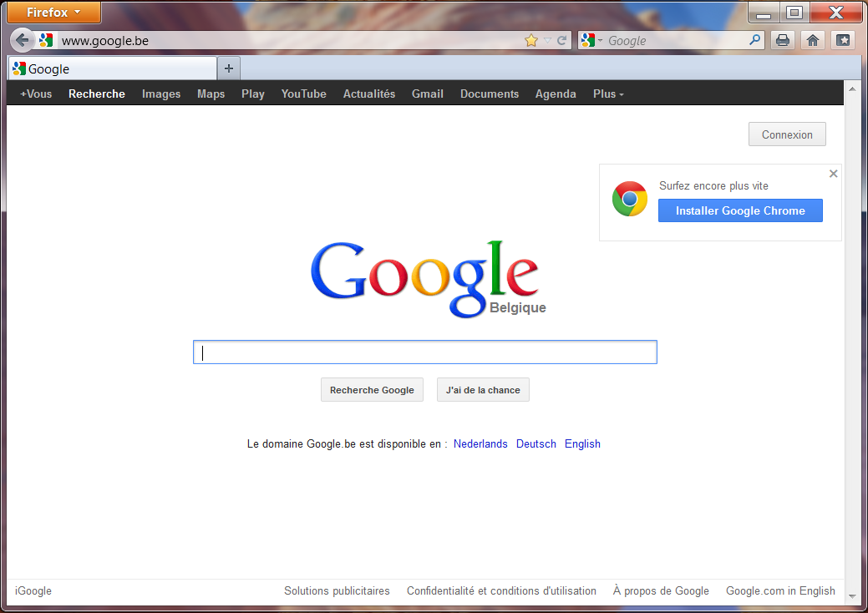Select Recherche in the Google bar
Viewport: 868px width, 613px height.
[97, 94]
